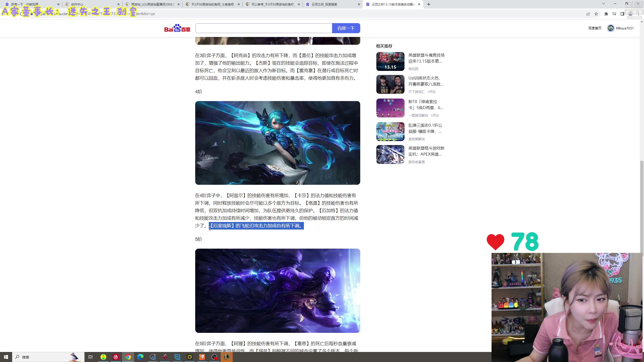Open the Chrome extensions puzzle icon

606,14
